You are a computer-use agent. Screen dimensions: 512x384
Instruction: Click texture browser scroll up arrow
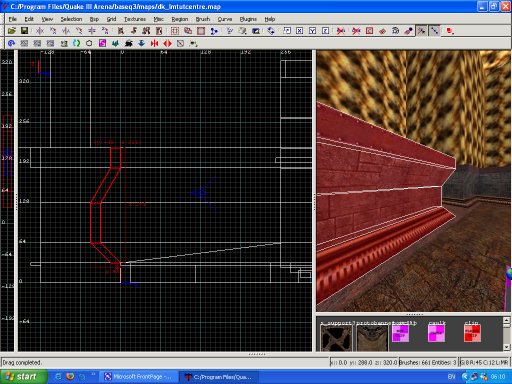[x=506, y=321]
